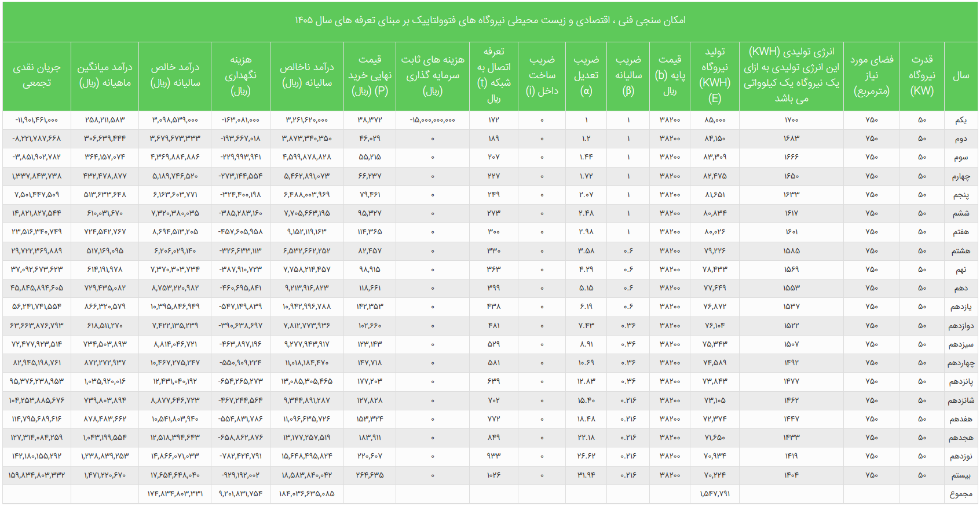The width and height of the screenshot is (980, 506).
Task: Click the maintenance cost '-۴۵۷,۶۰۵,۹۵۸'
Action: (240, 232)
